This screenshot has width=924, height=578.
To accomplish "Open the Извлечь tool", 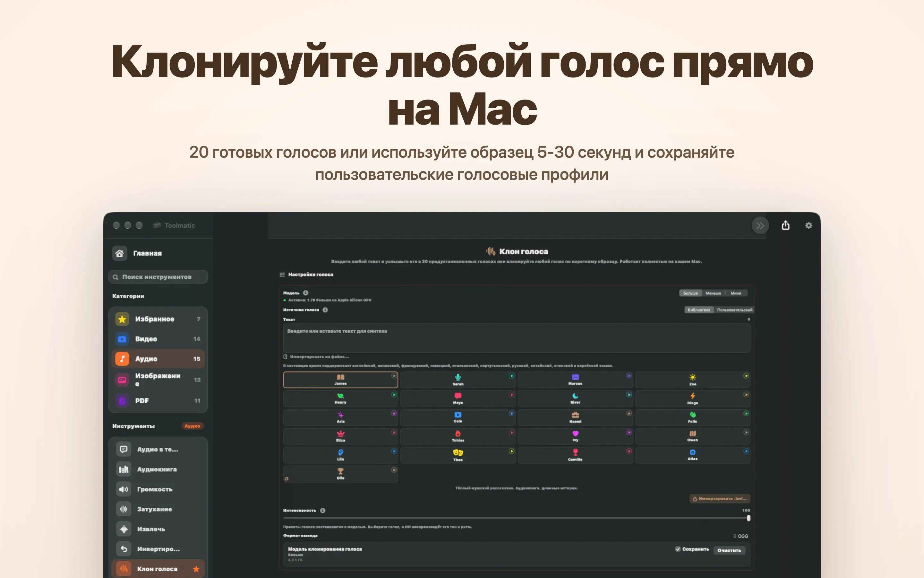I will 158,529.
